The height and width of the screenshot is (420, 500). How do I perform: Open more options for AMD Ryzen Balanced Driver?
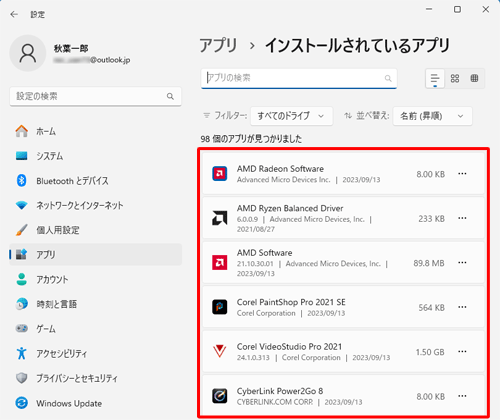462,218
